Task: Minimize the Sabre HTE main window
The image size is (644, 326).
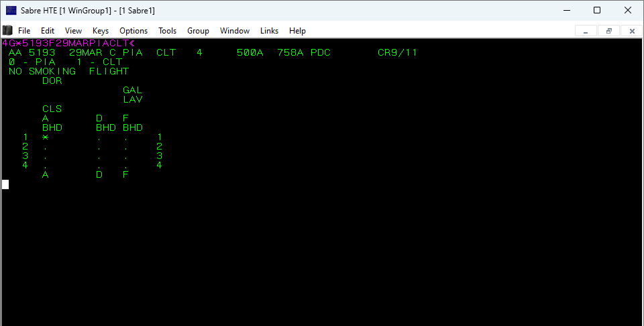Action: (566, 10)
